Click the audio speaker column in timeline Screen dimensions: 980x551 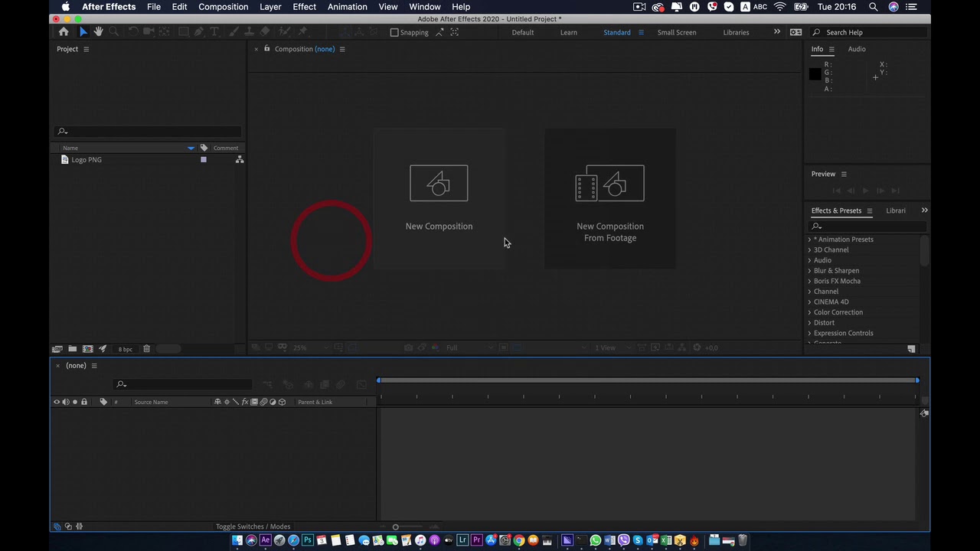(65, 402)
